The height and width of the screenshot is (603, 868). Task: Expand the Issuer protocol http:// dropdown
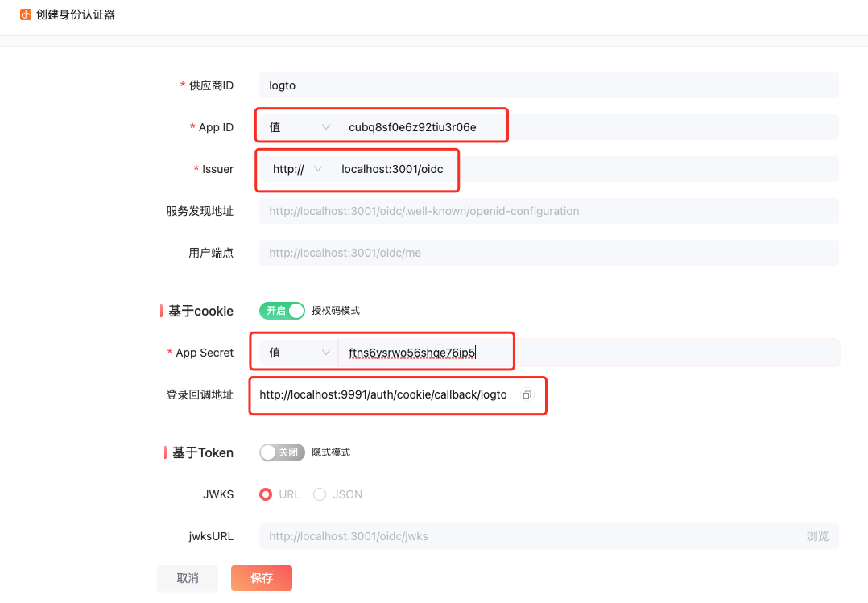click(x=297, y=169)
